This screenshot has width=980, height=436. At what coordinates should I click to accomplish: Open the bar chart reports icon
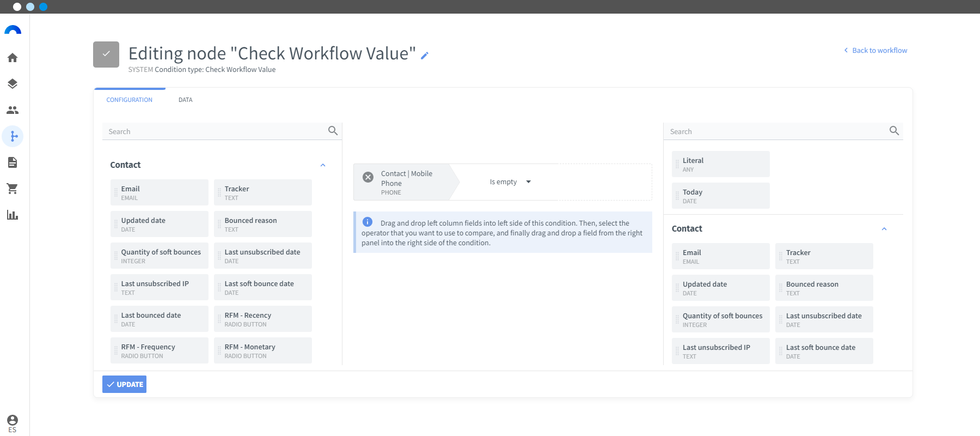pyautogui.click(x=13, y=215)
